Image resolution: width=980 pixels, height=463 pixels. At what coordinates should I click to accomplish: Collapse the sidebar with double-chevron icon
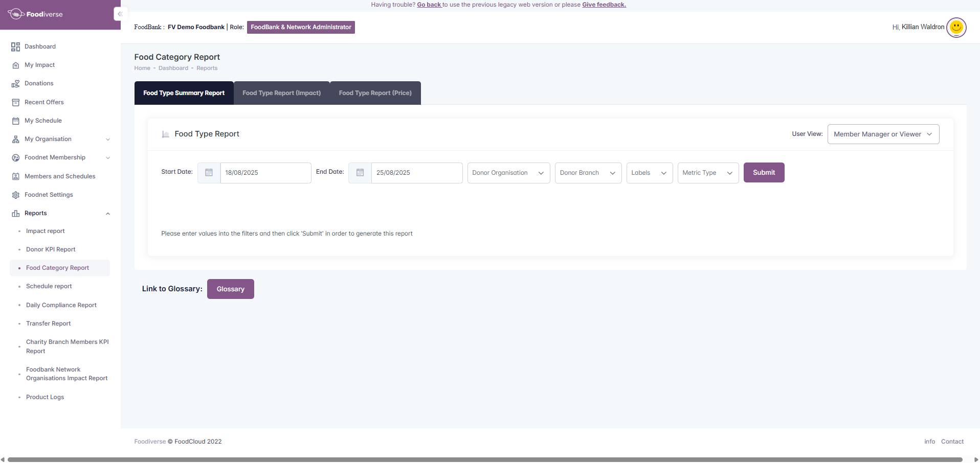coord(120,14)
